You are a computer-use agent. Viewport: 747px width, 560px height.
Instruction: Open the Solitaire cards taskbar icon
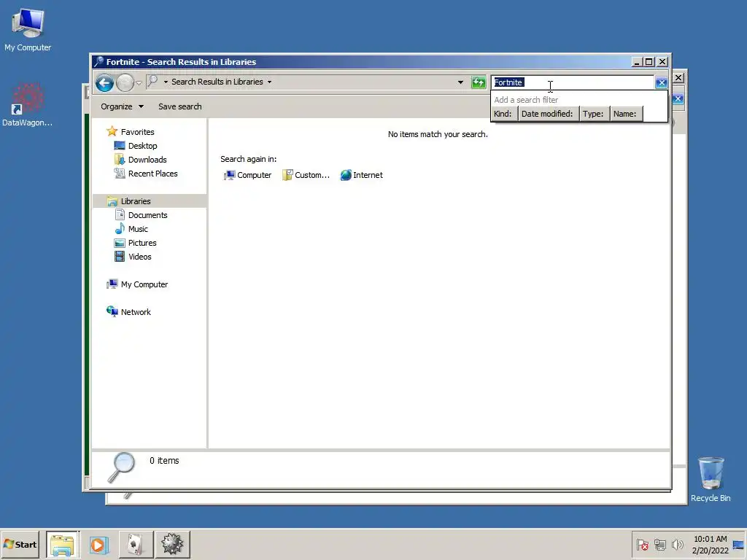[136, 544]
